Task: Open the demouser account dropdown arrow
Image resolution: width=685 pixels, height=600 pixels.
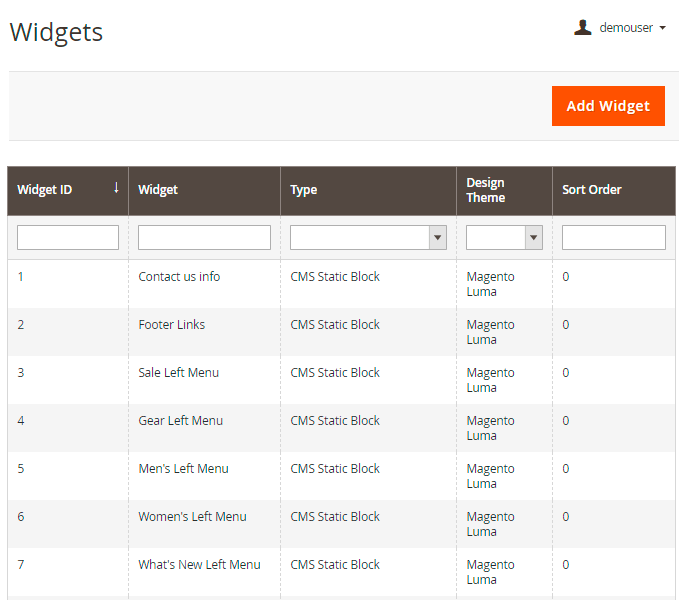Action: tap(662, 29)
